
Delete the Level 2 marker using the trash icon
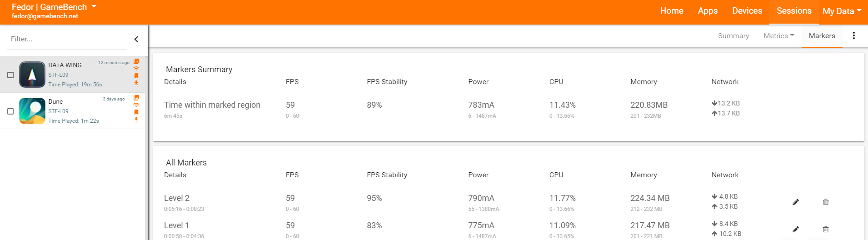point(826,202)
